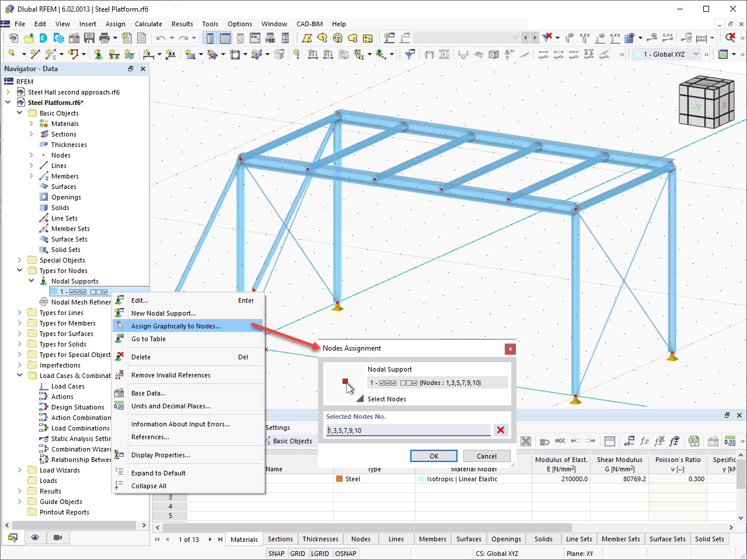Click the Excel export icon in table toolbar
747x560 pixels.
pyautogui.click(x=694, y=441)
